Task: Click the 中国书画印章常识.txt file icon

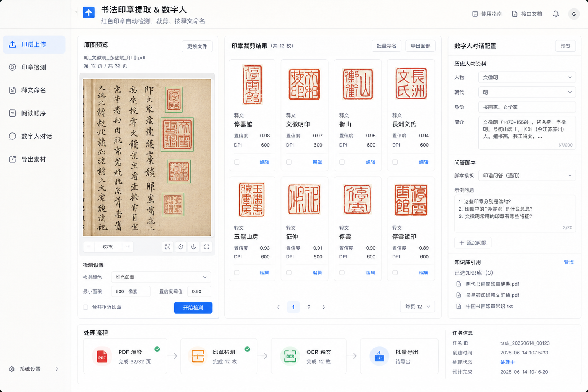Action: click(x=459, y=306)
